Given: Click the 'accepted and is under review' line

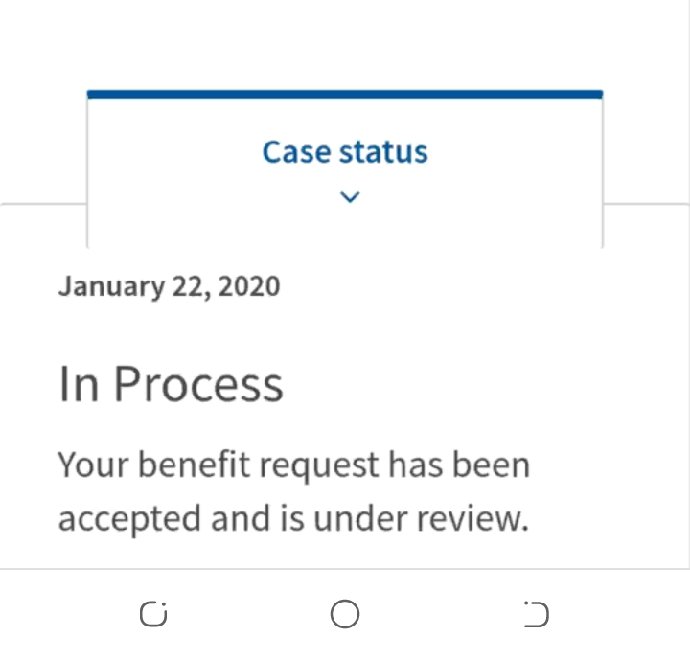Looking at the screenshot, I should 293,518.
